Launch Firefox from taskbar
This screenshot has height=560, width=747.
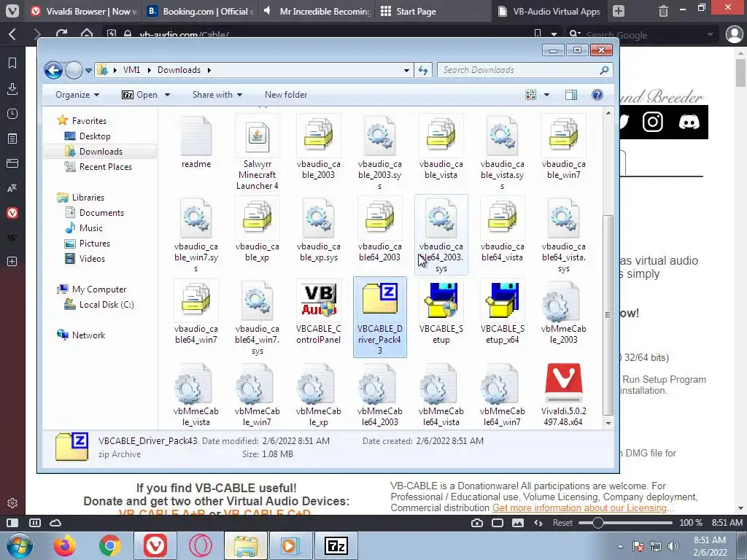[65, 545]
